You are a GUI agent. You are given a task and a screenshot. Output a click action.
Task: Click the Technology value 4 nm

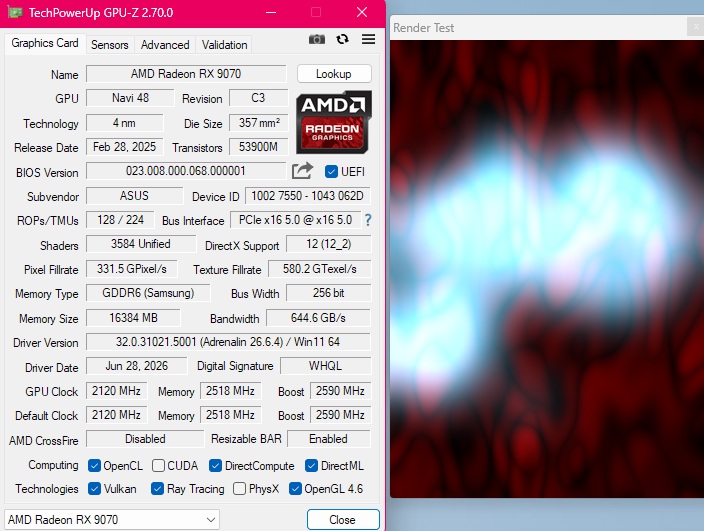point(124,123)
